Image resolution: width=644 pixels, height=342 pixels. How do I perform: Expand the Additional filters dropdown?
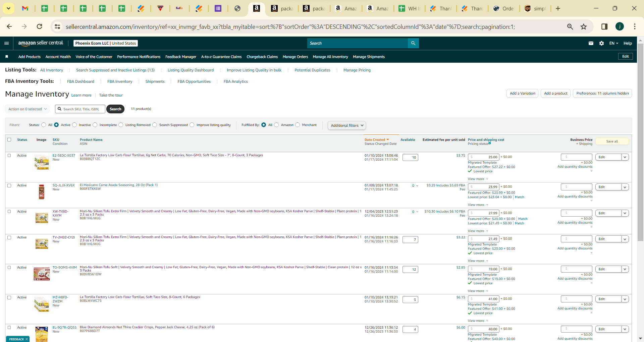tap(347, 125)
